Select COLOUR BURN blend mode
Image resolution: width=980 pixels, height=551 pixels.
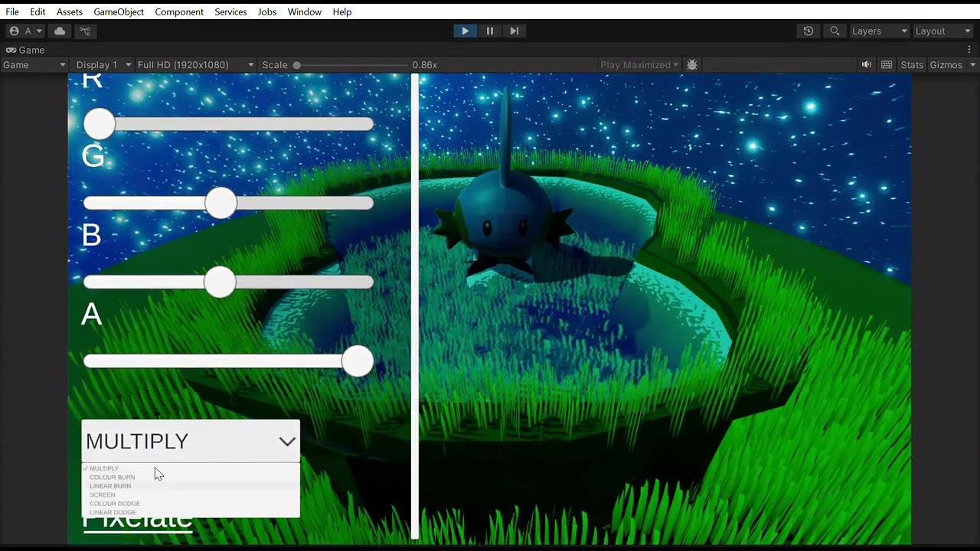(191, 478)
